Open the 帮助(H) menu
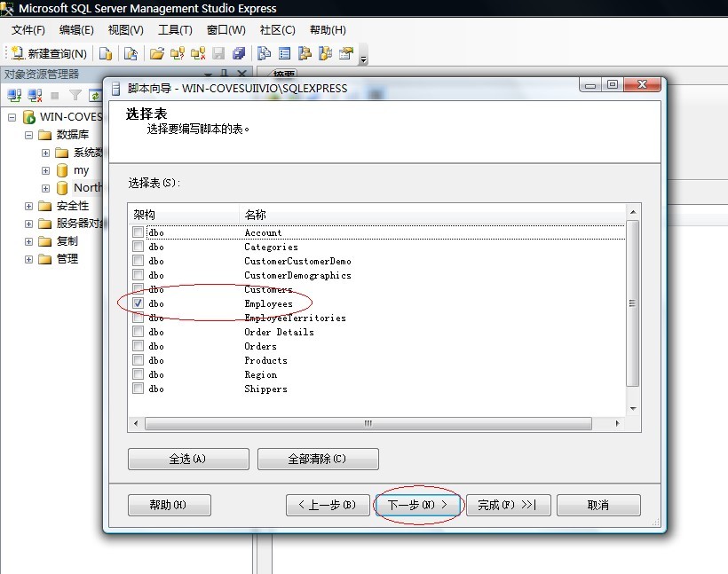This screenshot has width=728, height=574. pyautogui.click(x=328, y=30)
